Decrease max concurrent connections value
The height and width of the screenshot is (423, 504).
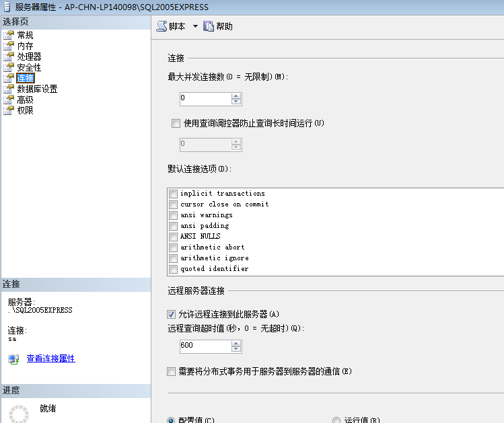[x=236, y=102]
